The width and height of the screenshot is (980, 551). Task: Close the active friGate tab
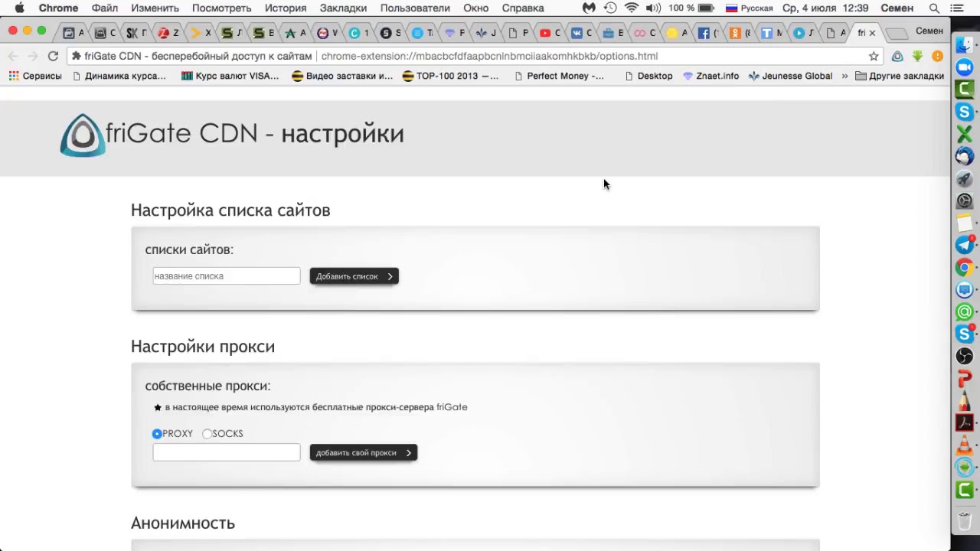pyautogui.click(x=872, y=33)
